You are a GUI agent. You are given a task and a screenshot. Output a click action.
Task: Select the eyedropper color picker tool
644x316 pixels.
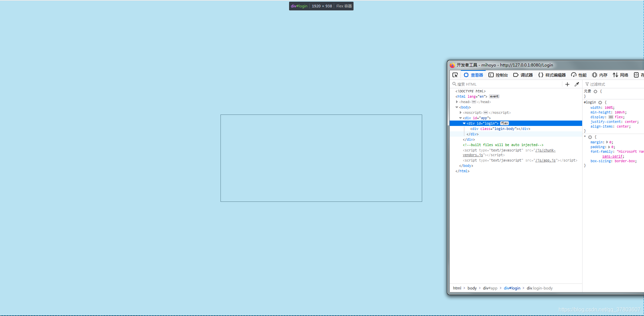coord(577,84)
